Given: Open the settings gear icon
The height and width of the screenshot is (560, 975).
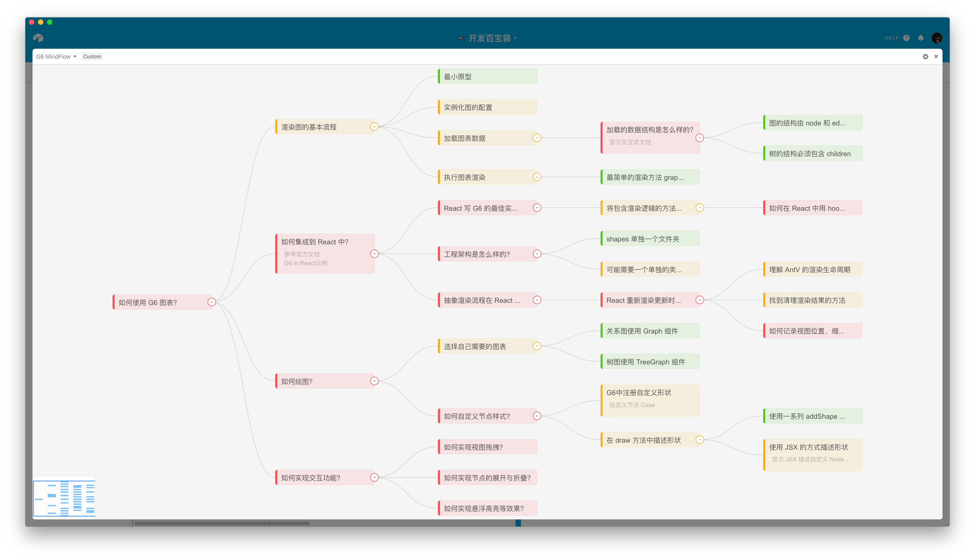Looking at the screenshot, I should [925, 57].
